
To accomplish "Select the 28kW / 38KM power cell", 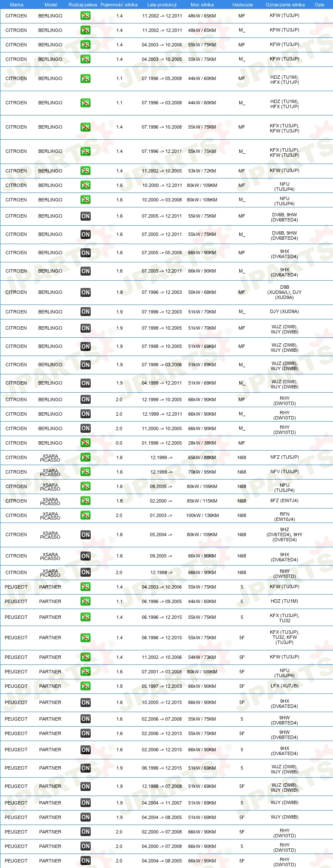I will pyautogui.click(x=202, y=443).
